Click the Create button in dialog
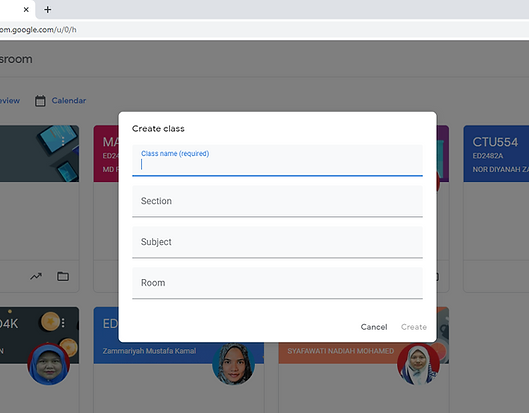 click(x=414, y=327)
